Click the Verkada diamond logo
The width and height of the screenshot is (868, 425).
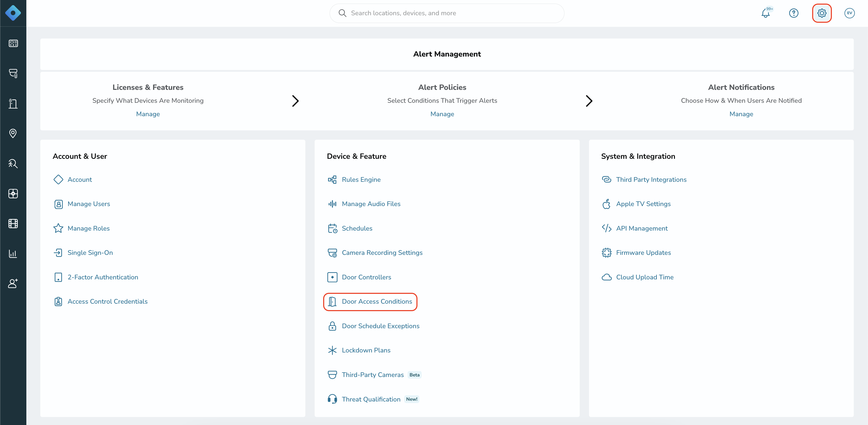click(13, 13)
